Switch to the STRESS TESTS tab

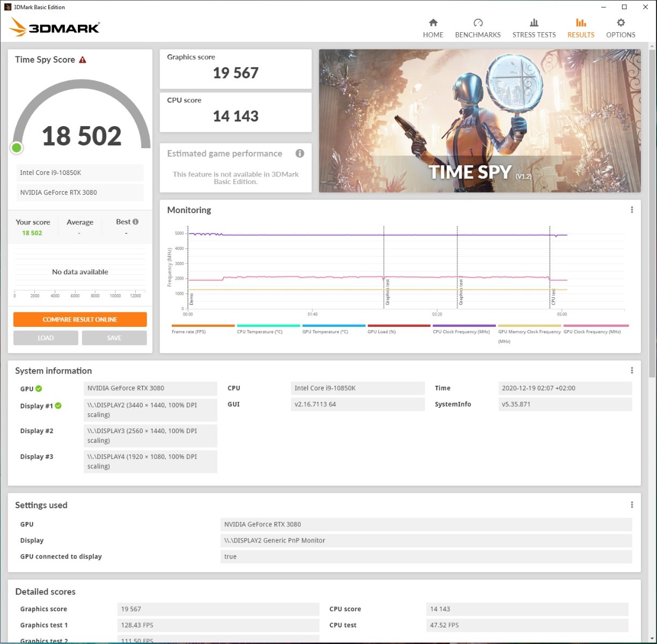(x=534, y=28)
